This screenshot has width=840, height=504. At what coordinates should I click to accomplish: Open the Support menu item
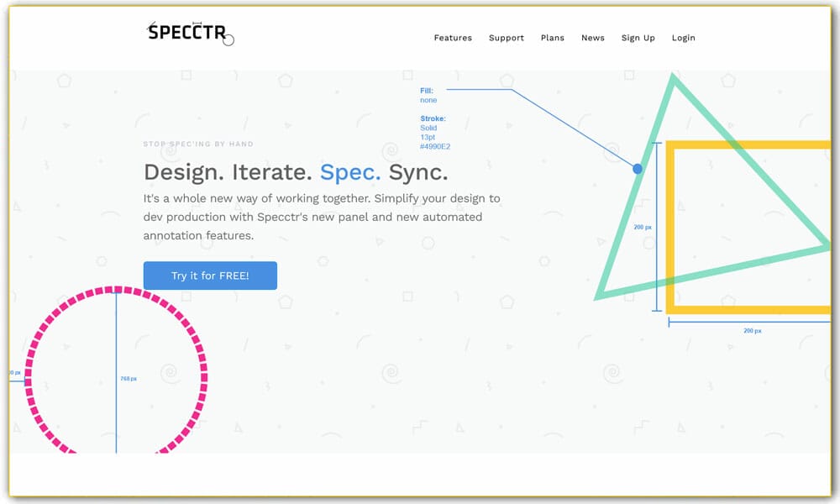(x=507, y=38)
